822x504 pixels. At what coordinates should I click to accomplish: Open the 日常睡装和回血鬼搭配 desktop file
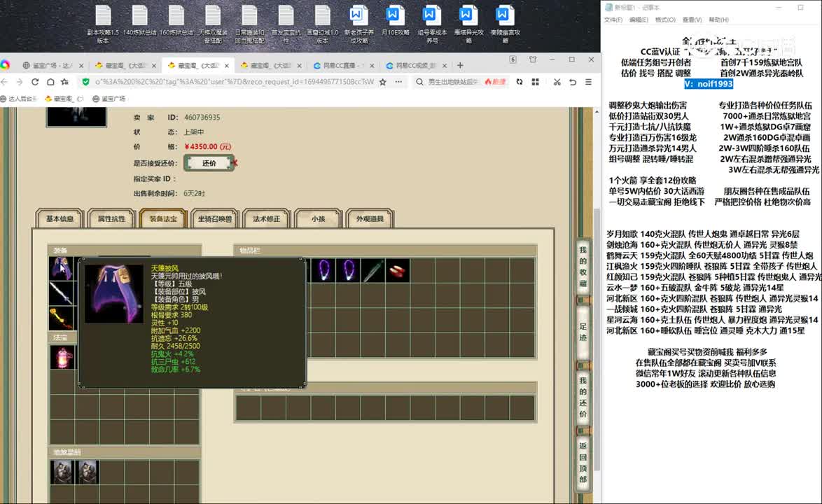249,24
